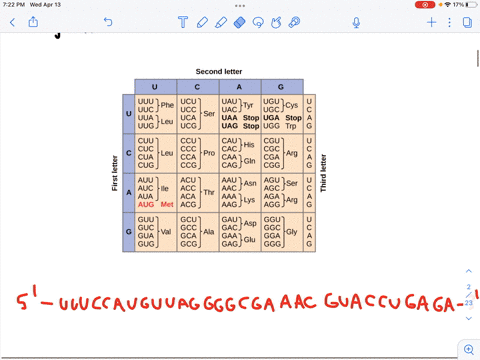Start audio recording with microphone icon

(x=356, y=23)
